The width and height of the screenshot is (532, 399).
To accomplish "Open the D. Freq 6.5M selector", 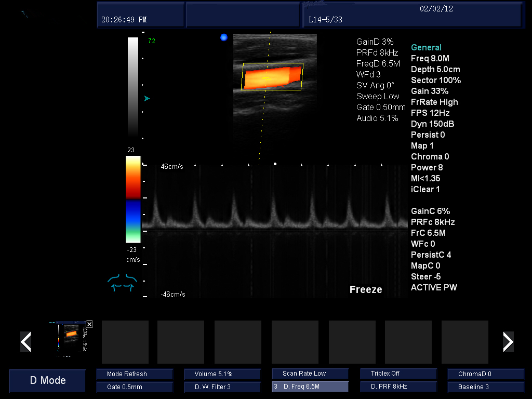I will pos(310,387).
